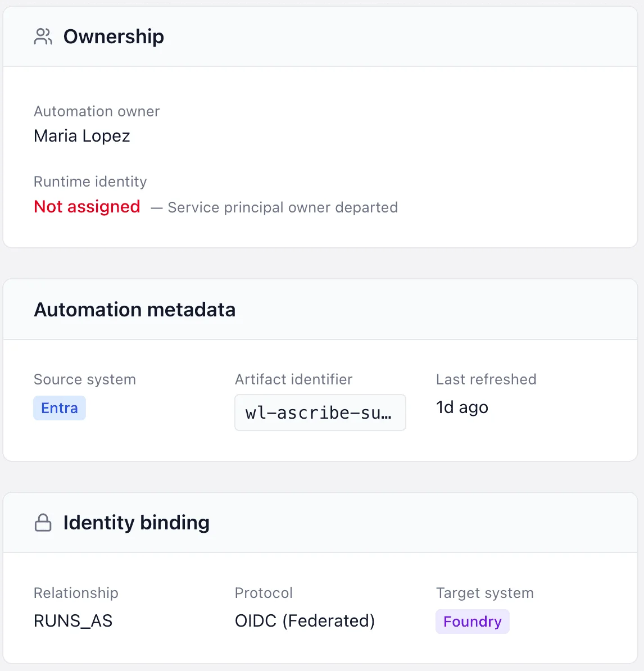The height and width of the screenshot is (671, 644).
Task: Collapse the Identity binding section
Action: point(136,523)
